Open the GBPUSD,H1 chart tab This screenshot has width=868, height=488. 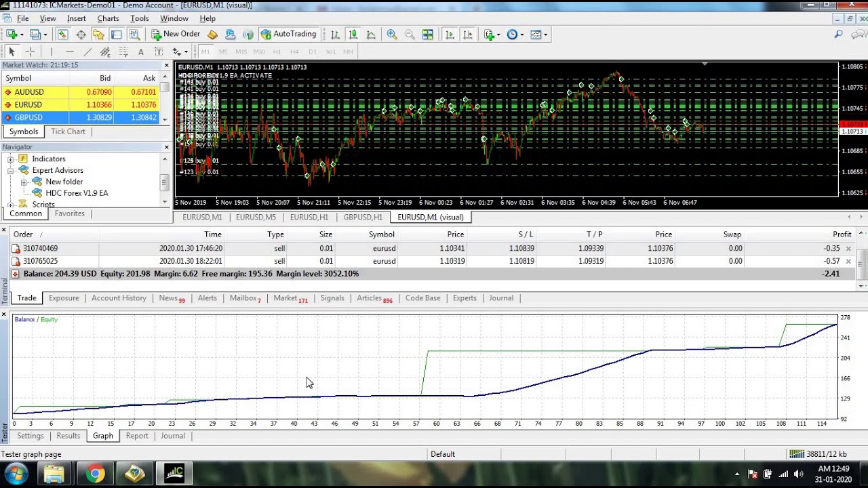click(x=363, y=217)
